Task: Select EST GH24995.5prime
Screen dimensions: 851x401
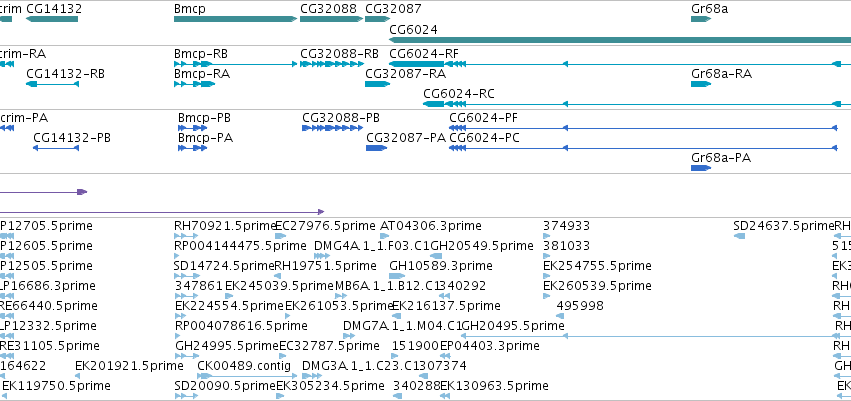Action: point(188,357)
